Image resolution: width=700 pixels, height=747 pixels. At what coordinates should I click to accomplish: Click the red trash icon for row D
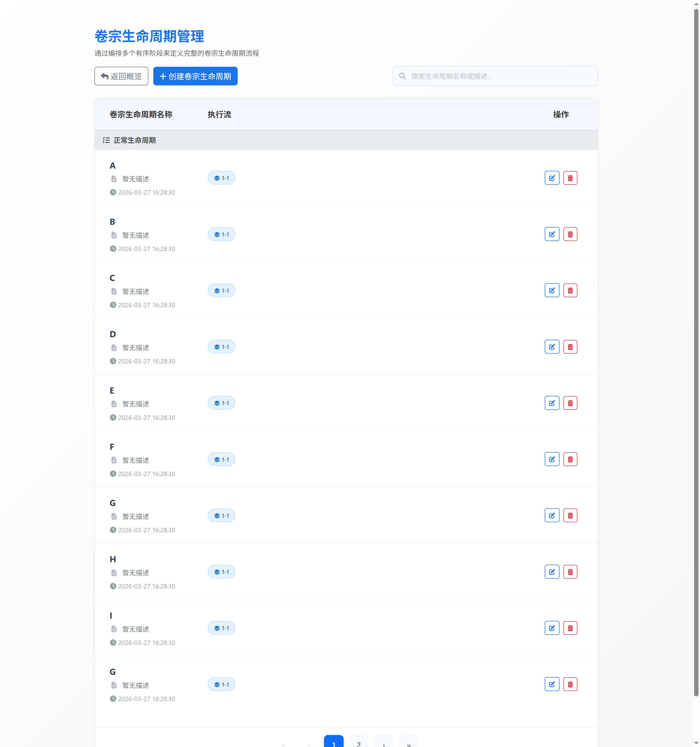(x=570, y=347)
